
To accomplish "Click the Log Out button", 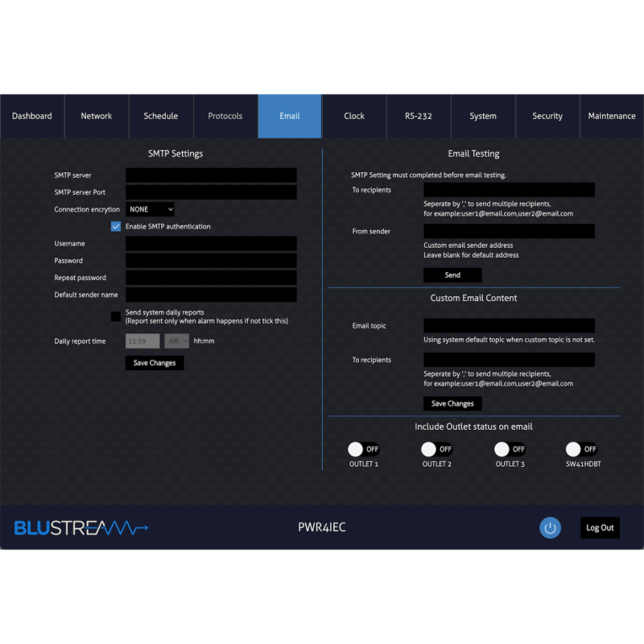I will pyautogui.click(x=600, y=528).
